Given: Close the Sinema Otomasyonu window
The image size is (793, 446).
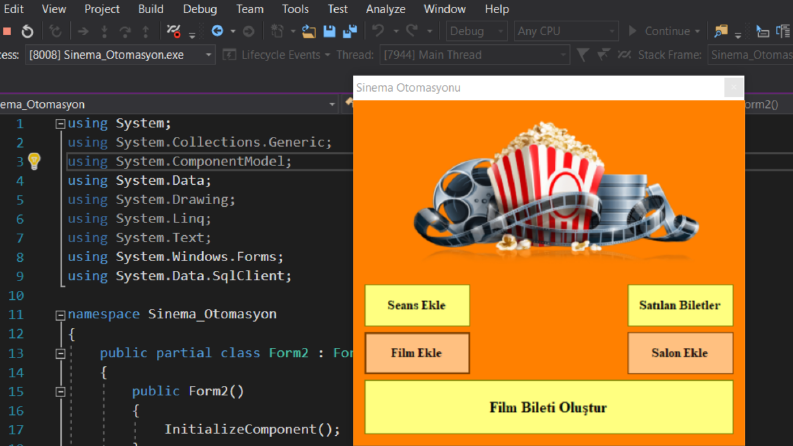Looking at the screenshot, I should 733,87.
